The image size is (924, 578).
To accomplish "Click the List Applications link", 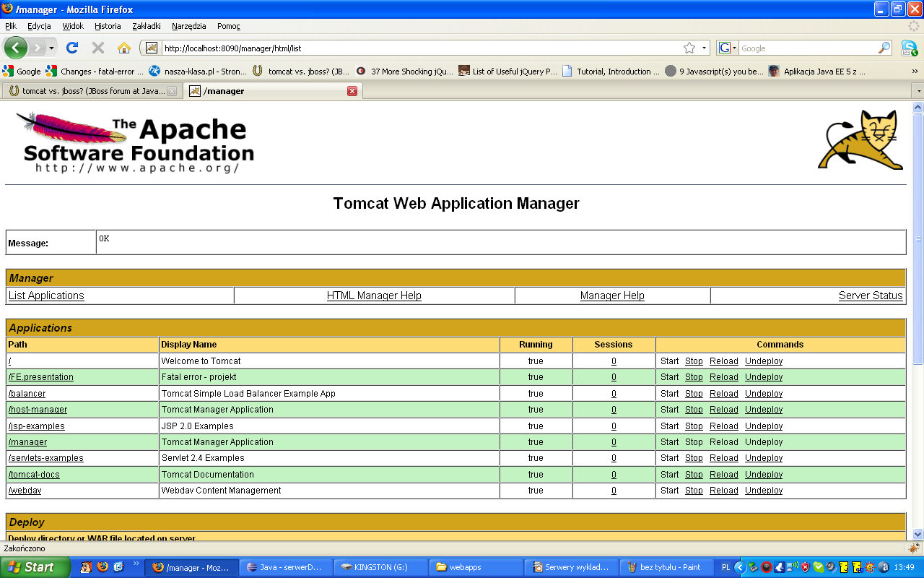I will click(x=46, y=296).
